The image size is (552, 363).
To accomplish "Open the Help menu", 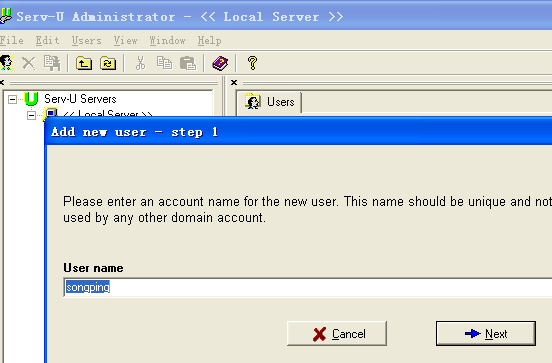I will (209, 40).
